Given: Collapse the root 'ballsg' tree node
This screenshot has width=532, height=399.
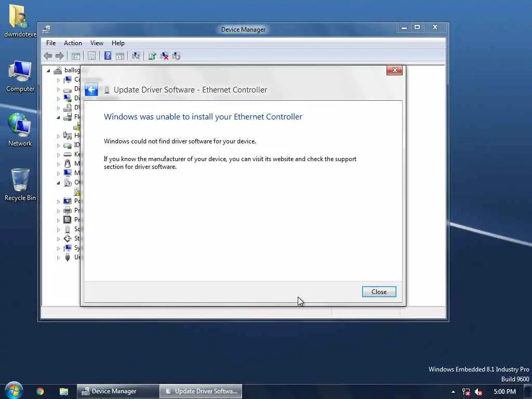Looking at the screenshot, I should click(48, 71).
